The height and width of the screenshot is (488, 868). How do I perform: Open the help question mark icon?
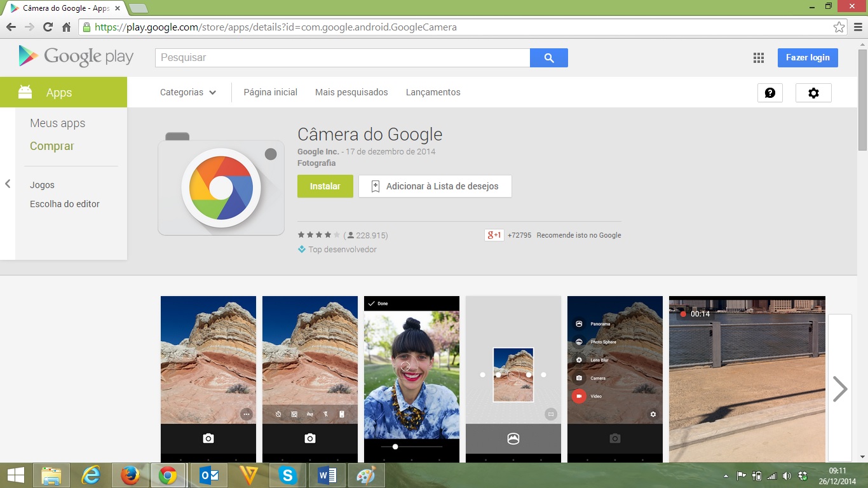[770, 93]
